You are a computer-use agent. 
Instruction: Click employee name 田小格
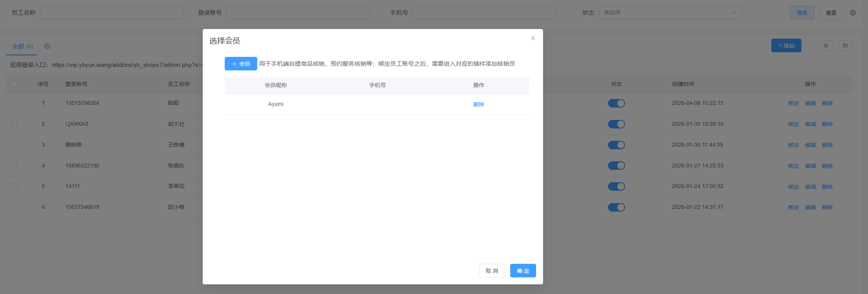pyautogui.click(x=176, y=207)
